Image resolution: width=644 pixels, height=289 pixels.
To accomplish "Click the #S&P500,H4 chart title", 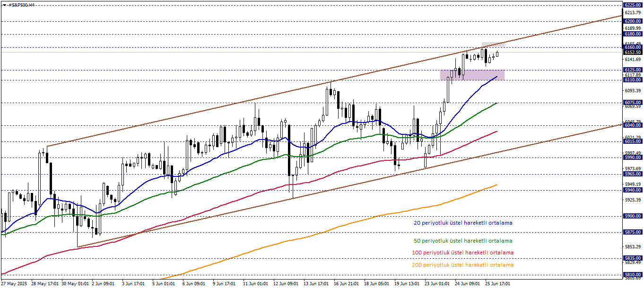I will (x=22, y=4).
